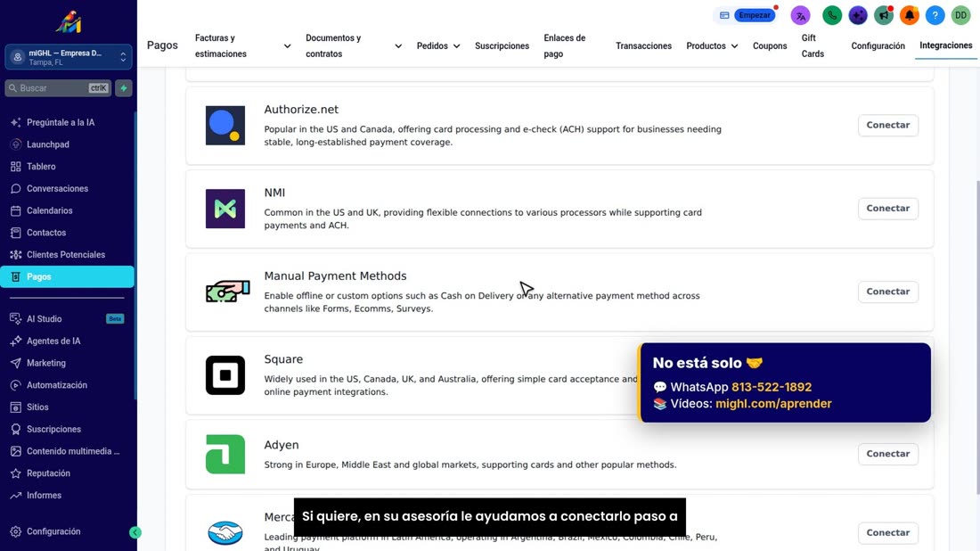Switch to Enlaces de pago tab
This screenshot has height=551, width=980.
click(564, 45)
